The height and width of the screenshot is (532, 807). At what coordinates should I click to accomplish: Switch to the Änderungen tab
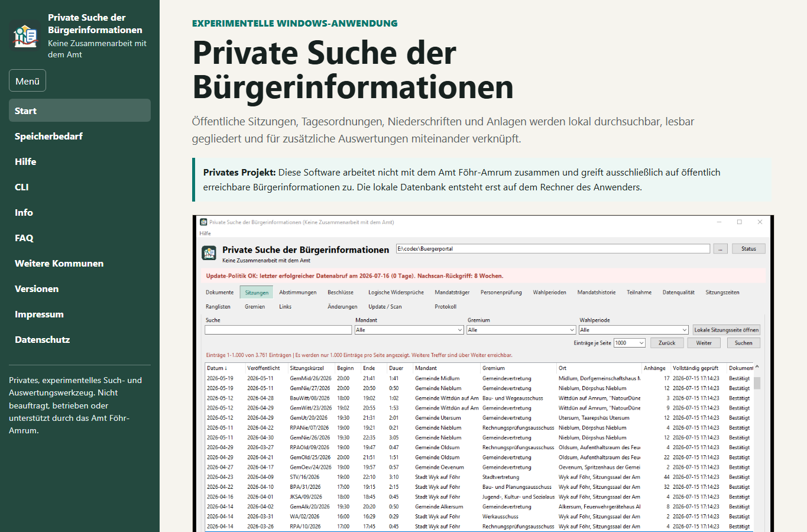click(x=343, y=307)
